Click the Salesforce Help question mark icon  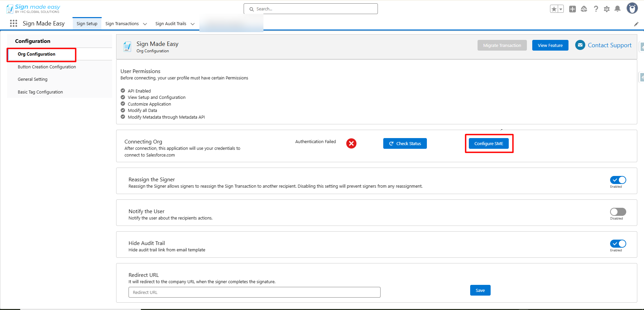tap(596, 9)
